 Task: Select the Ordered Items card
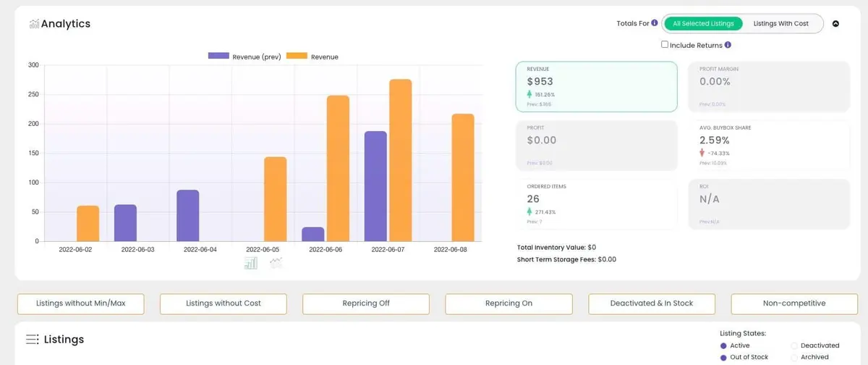tap(597, 204)
